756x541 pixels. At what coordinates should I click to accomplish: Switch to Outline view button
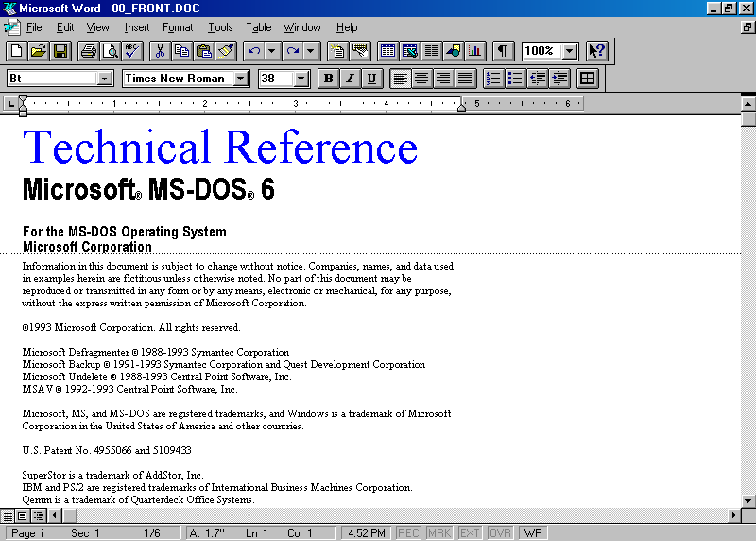coord(38,515)
